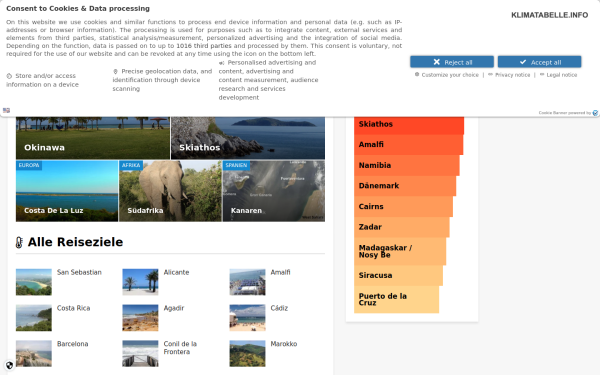Open the Conil de la Frontera link
The height and width of the screenshot is (375, 600).
click(180, 348)
